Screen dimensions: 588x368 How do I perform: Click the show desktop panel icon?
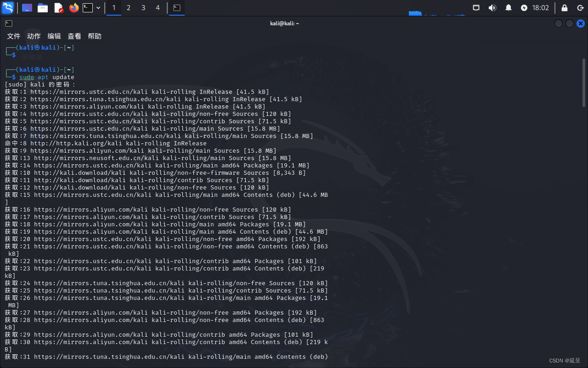[27, 8]
